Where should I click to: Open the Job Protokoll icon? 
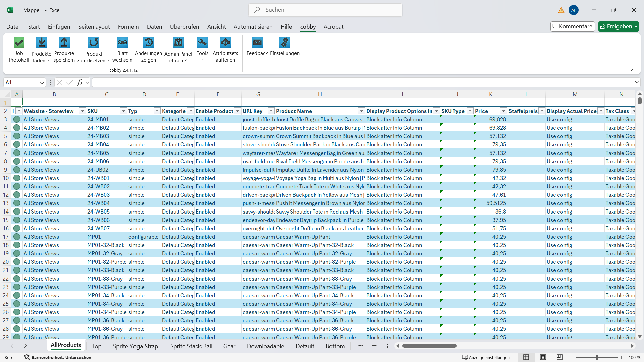click(19, 43)
